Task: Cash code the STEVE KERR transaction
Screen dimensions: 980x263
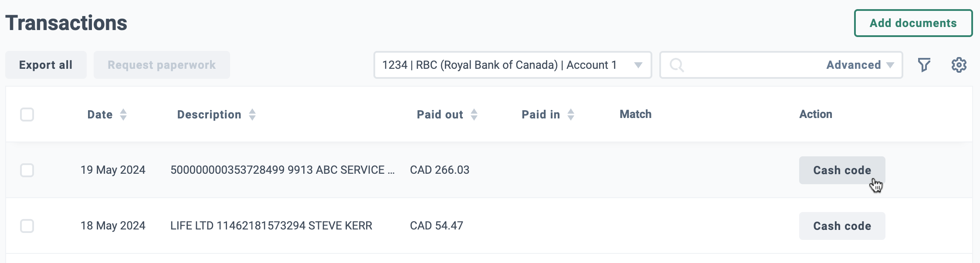Action: 842,226
